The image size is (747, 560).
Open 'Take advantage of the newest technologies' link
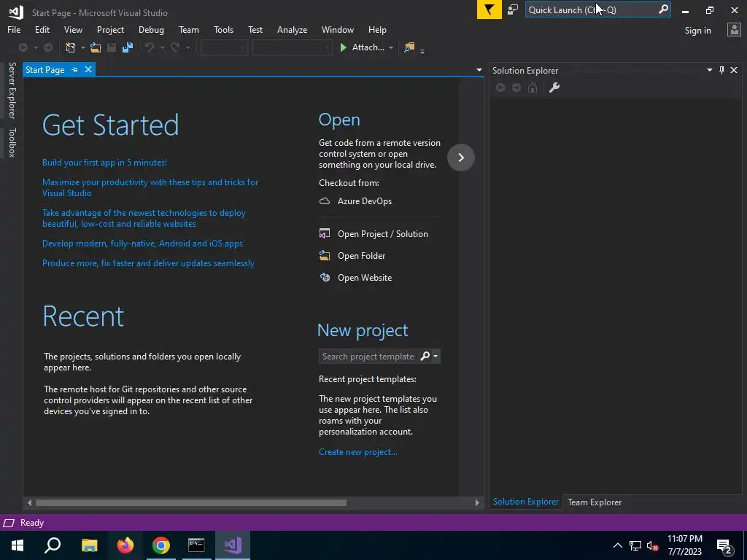[144, 218]
